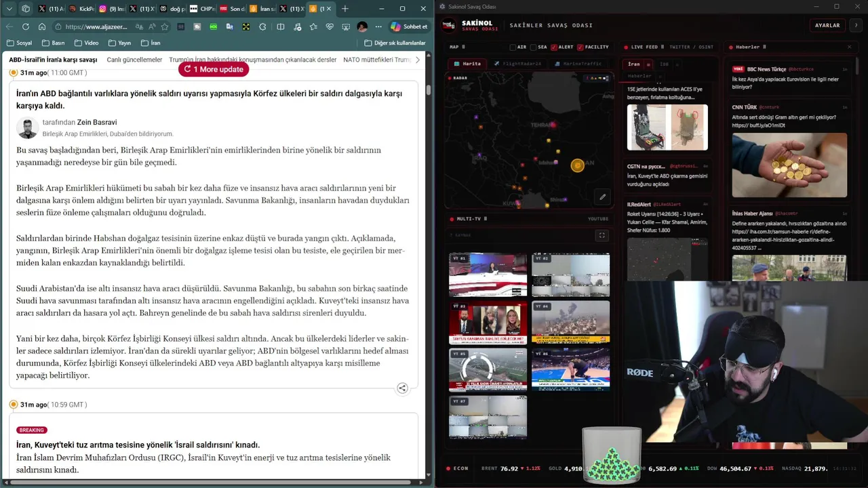Uncheck the FACILITY map layer checkbox
Viewport: 868px width, 488px height.
point(580,47)
